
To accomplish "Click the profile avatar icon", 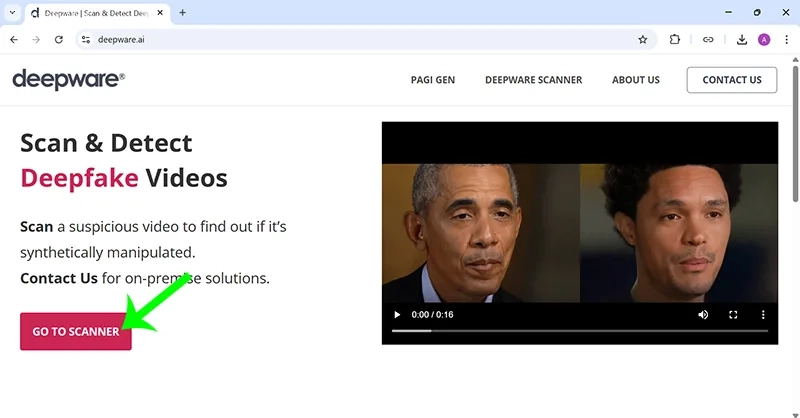I will pos(764,39).
